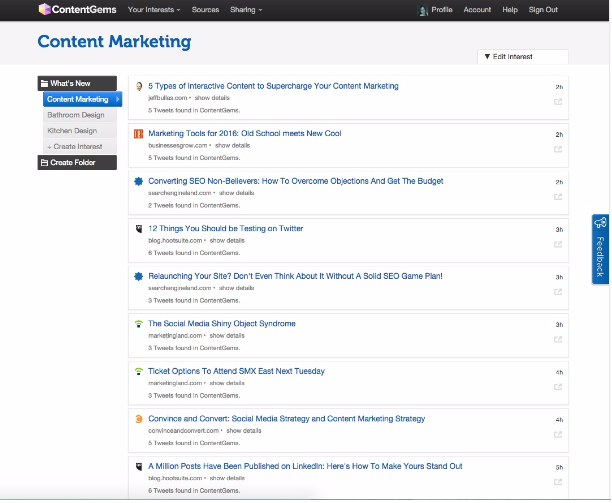Viewport: 612px width, 503px height.
Task: Open the 5 Types of Interactive Content article
Action: (x=273, y=86)
